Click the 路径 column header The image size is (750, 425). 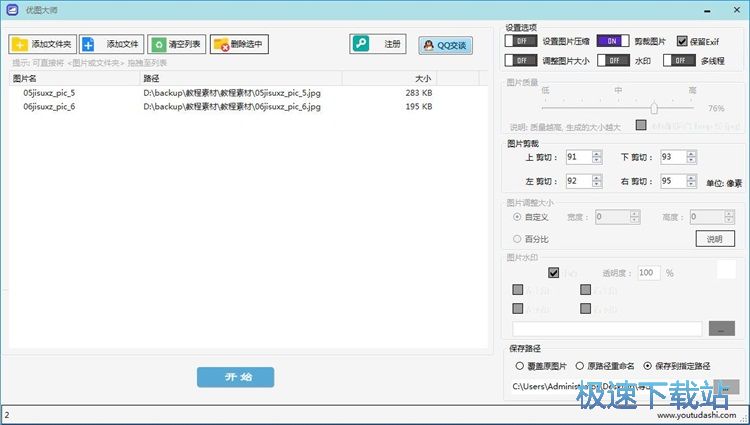(x=241, y=78)
